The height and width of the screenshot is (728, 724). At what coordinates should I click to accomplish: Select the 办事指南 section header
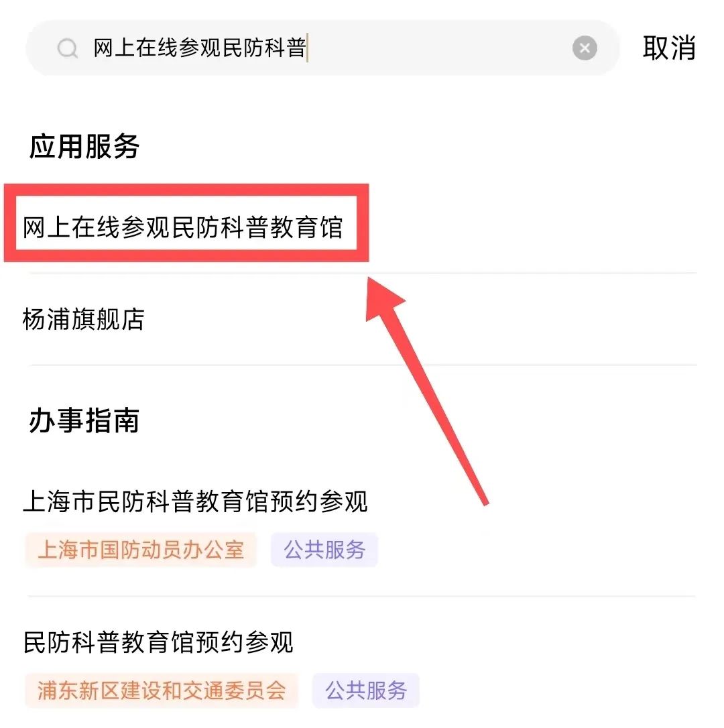coord(84,421)
